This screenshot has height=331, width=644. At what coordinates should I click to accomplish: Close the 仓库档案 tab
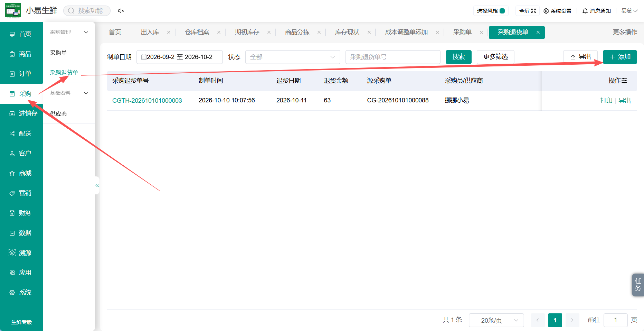coord(219,33)
